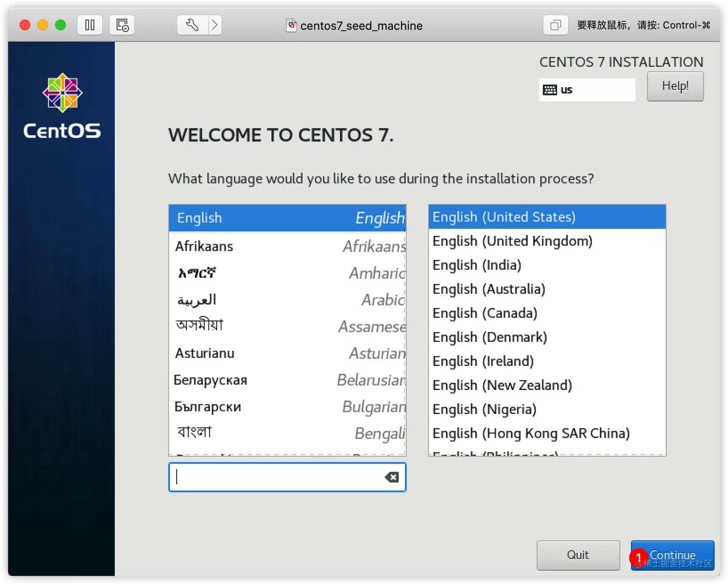The height and width of the screenshot is (584, 728).
Task: Select English (India) locale
Action: [x=547, y=265]
